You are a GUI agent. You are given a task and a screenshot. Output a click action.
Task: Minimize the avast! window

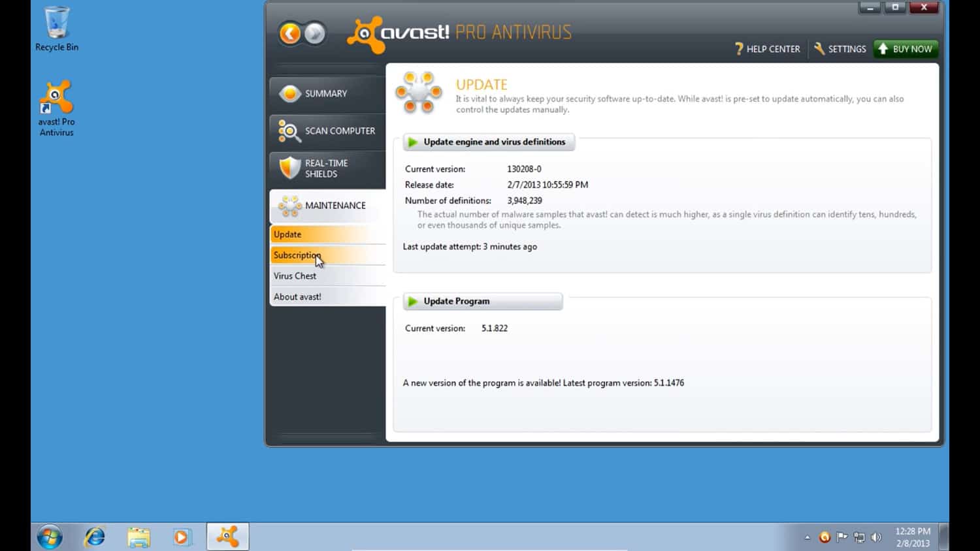point(870,8)
